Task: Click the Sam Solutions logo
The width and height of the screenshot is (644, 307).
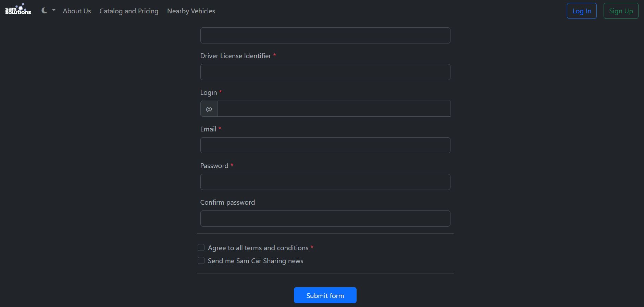Action: pos(18,10)
